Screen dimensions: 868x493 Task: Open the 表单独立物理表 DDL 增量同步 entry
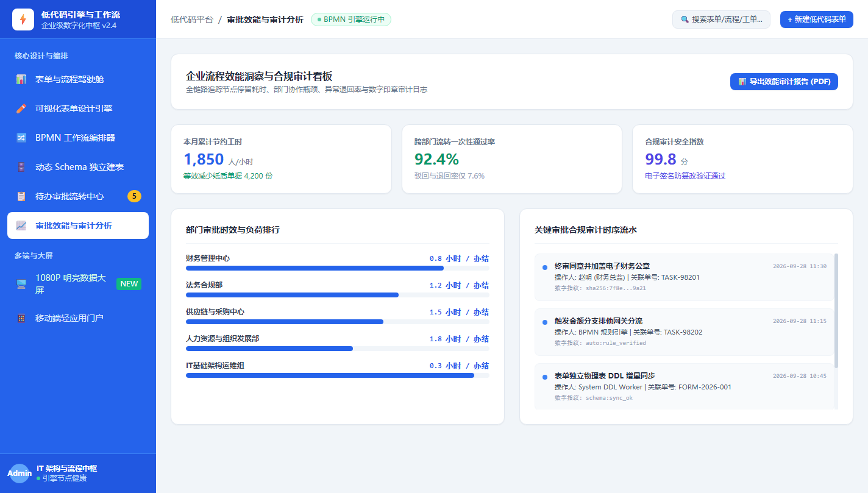point(684,386)
